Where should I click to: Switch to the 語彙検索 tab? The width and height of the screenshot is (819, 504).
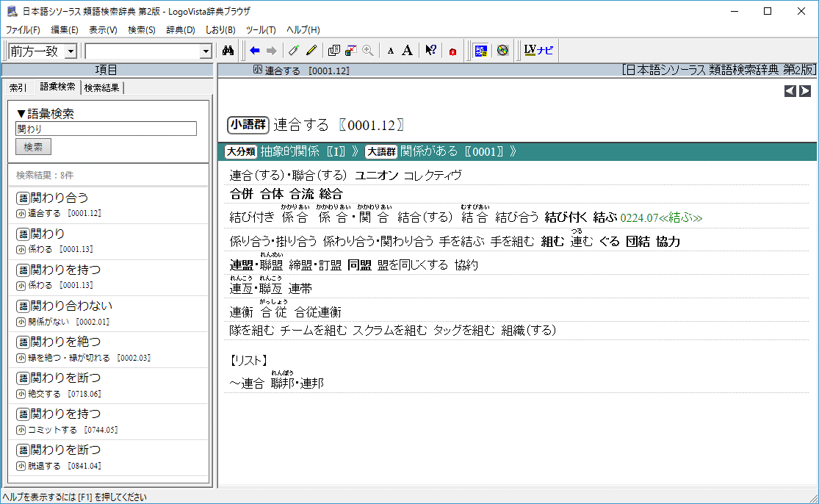(57, 87)
